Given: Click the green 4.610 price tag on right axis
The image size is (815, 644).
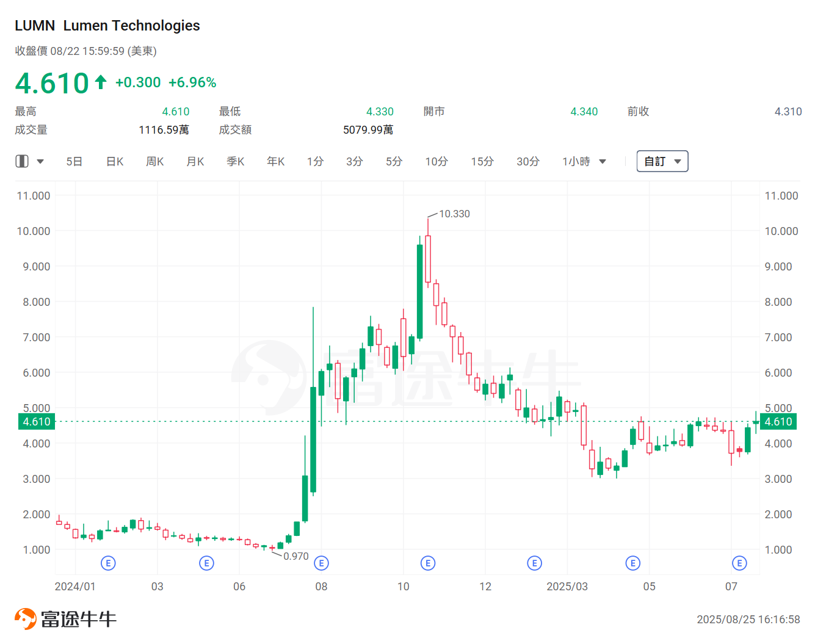Looking at the screenshot, I should (x=777, y=421).
